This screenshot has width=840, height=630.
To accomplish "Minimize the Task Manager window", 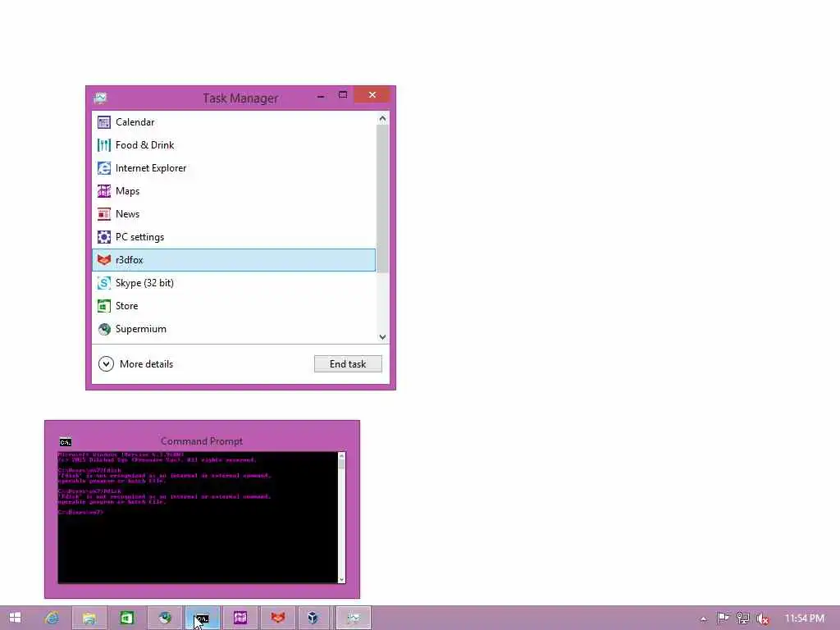I will [x=321, y=97].
